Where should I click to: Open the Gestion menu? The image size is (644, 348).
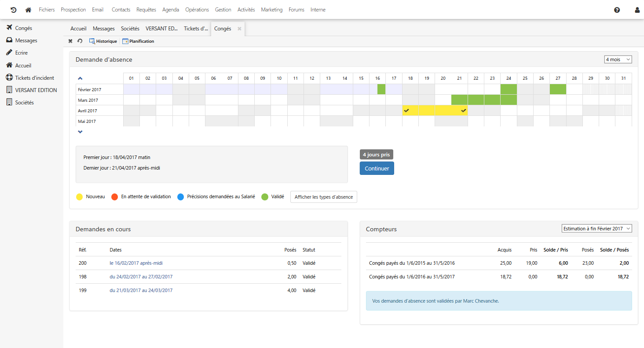[x=223, y=10]
